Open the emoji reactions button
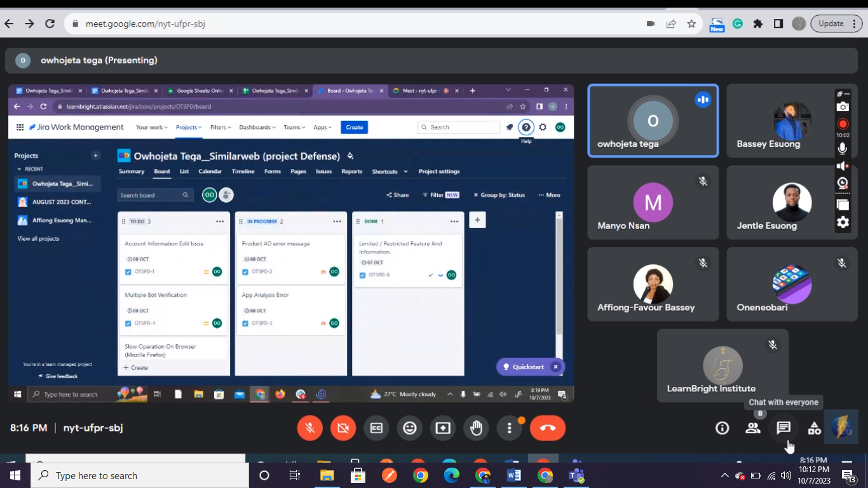The width and height of the screenshot is (868, 488). 410,428
